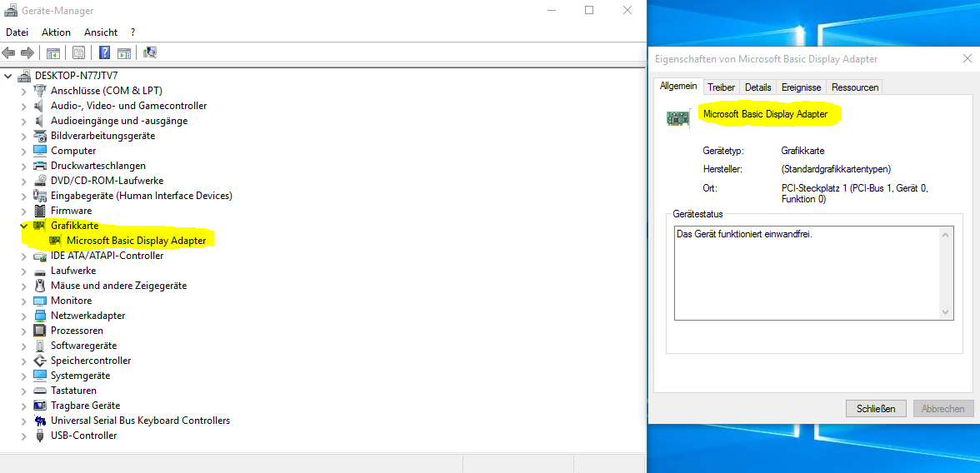The height and width of the screenshot is (473, 980).
Task: Scan for hardware changes toolbar icon
Action: click(150, 52)
